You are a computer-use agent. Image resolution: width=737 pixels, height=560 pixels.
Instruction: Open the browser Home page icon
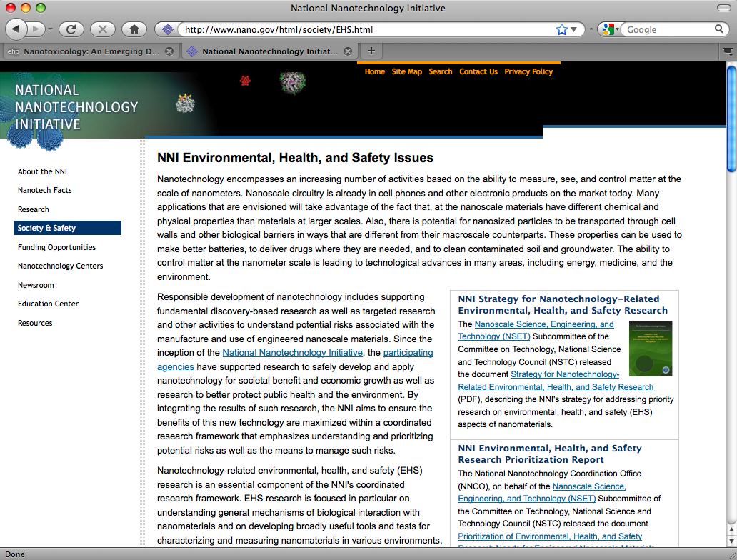pos(134,29)
